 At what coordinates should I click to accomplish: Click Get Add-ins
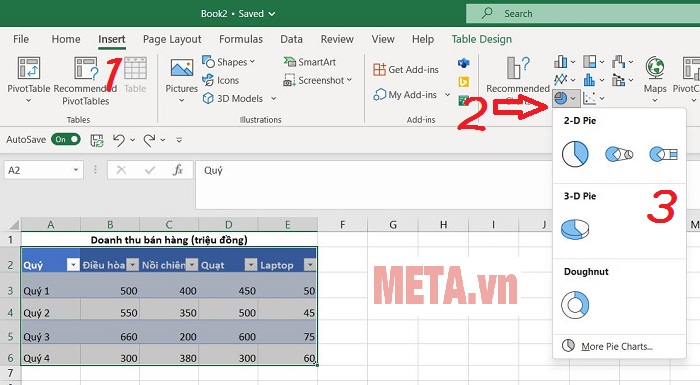(406, 70)
